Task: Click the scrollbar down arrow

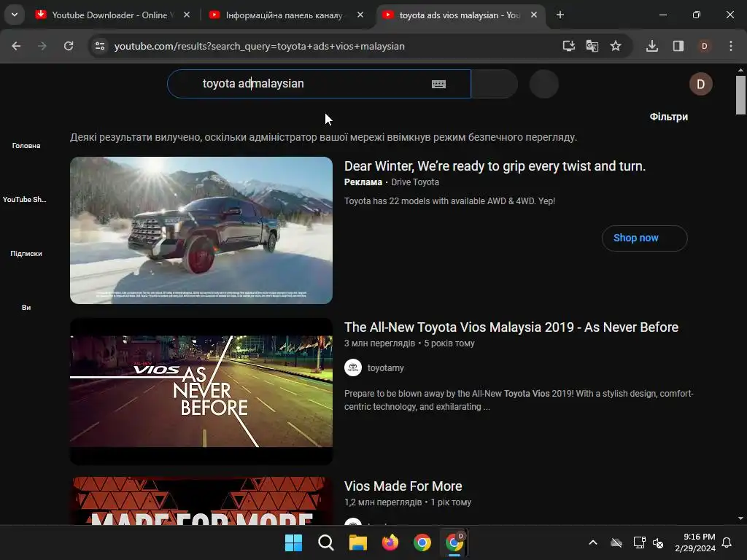Action: tap(740, 518)
